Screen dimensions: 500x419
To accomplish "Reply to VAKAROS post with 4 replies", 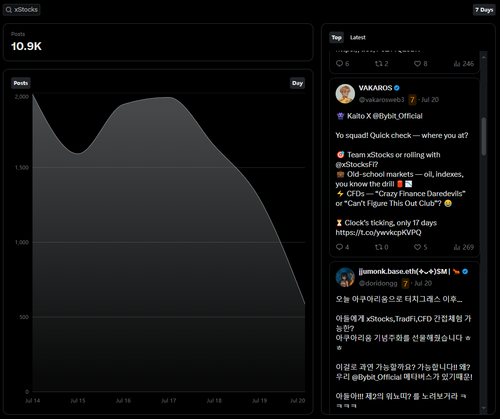I will [x=339, y=247].
